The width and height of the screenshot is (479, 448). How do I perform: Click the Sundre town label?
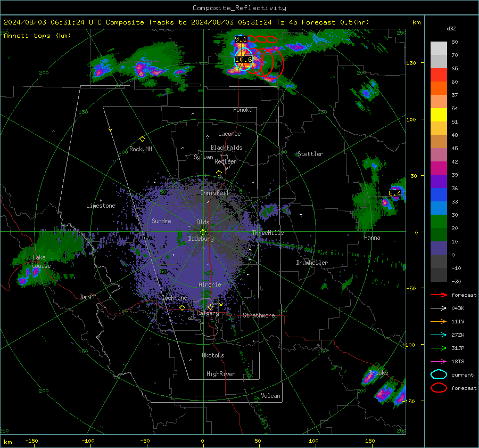point(161,221)
